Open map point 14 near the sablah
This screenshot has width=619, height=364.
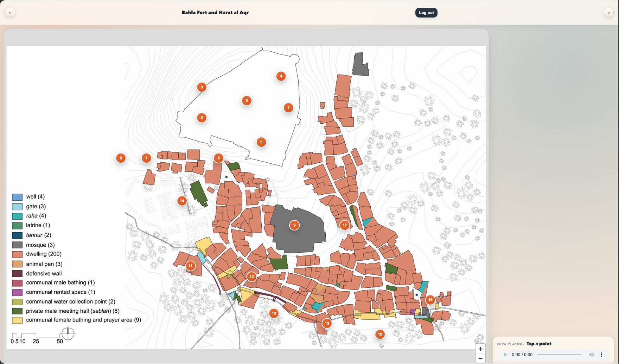tap(182, 201)
